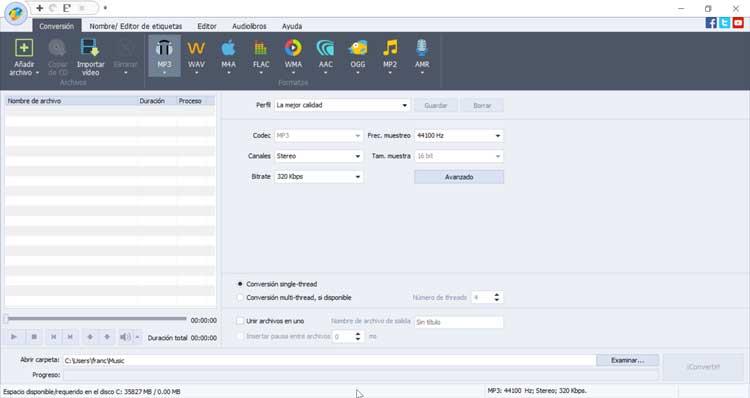
Task: Expand the quick access toolbar customize arrow
Action: [105, 8]
